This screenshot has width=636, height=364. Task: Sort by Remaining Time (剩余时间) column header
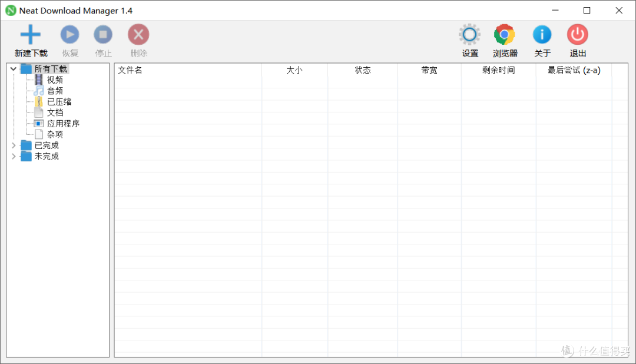point(499,70)
